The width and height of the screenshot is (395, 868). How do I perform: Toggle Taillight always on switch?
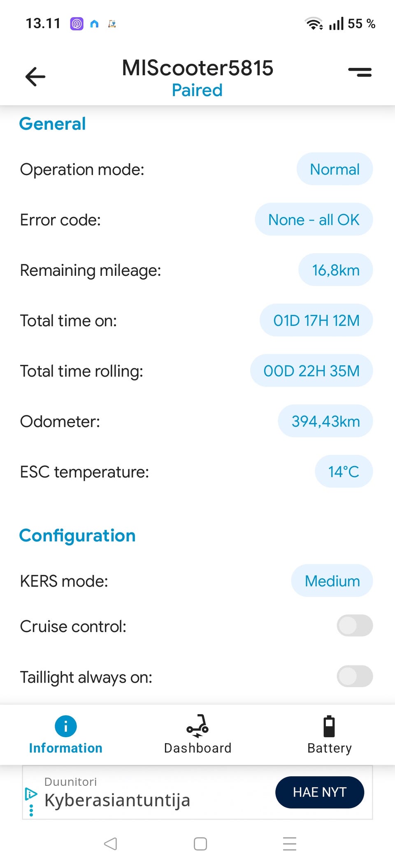pyautogui.click(x=355, y=676)
